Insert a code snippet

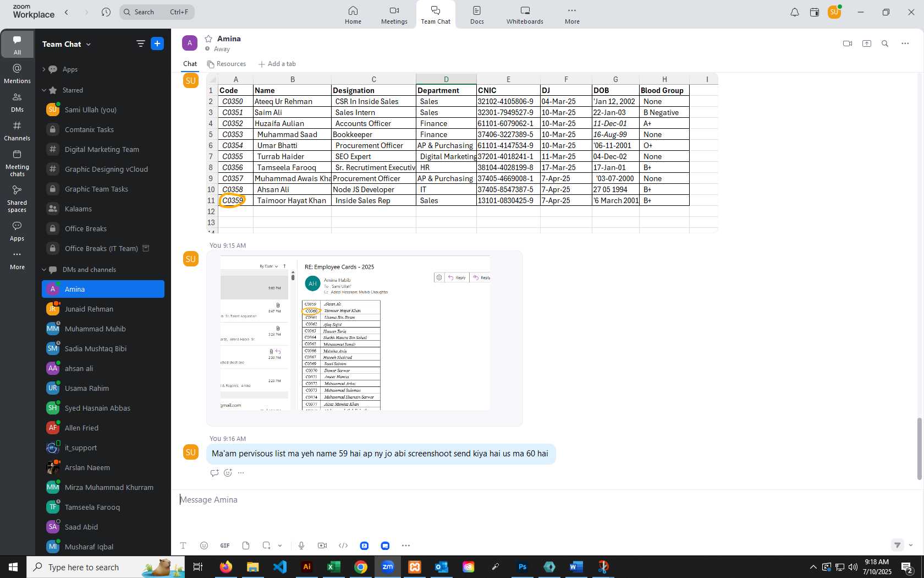tap(343, 546)
